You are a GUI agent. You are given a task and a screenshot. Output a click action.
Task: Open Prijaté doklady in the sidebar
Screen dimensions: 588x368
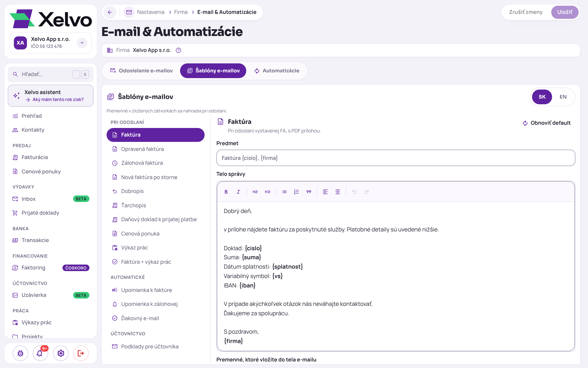(x=51, y=213)
